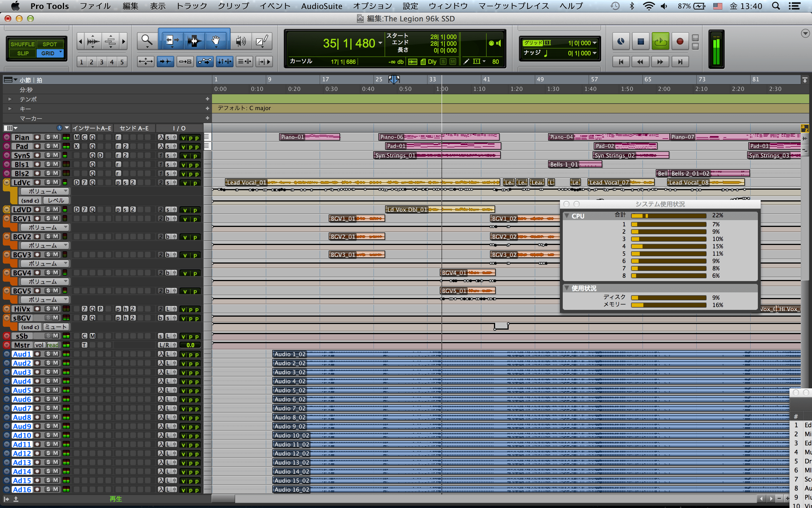Viewport: 812px width, 508px height.
Task: Toggle Automation Follows Edit button
Action: (x=205, y=62)
